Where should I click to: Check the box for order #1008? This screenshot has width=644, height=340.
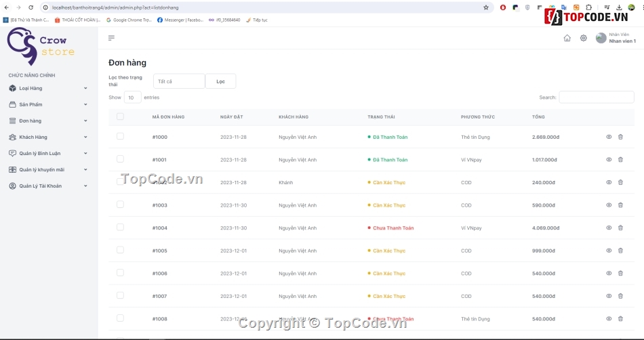point(120,318)
